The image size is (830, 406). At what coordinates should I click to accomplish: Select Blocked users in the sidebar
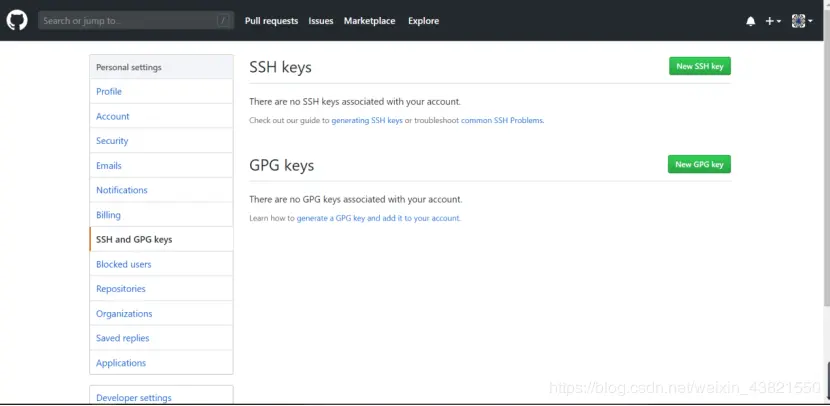[161, 264]
